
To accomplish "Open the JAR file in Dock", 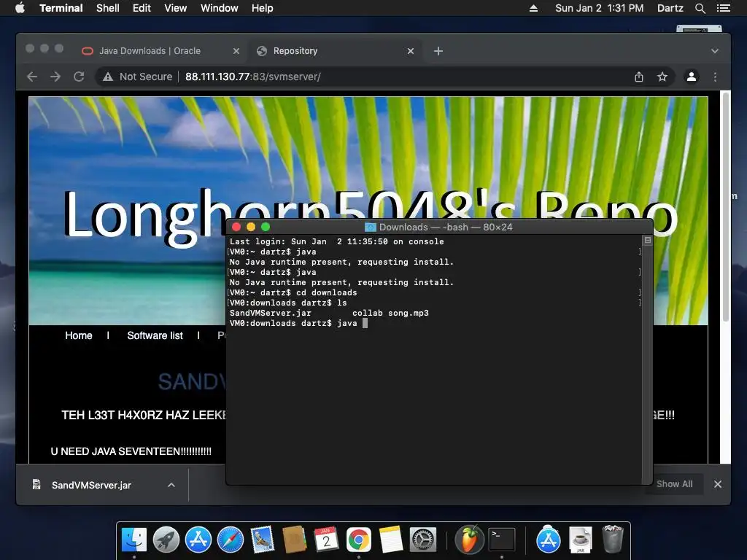I will [580, 540].
